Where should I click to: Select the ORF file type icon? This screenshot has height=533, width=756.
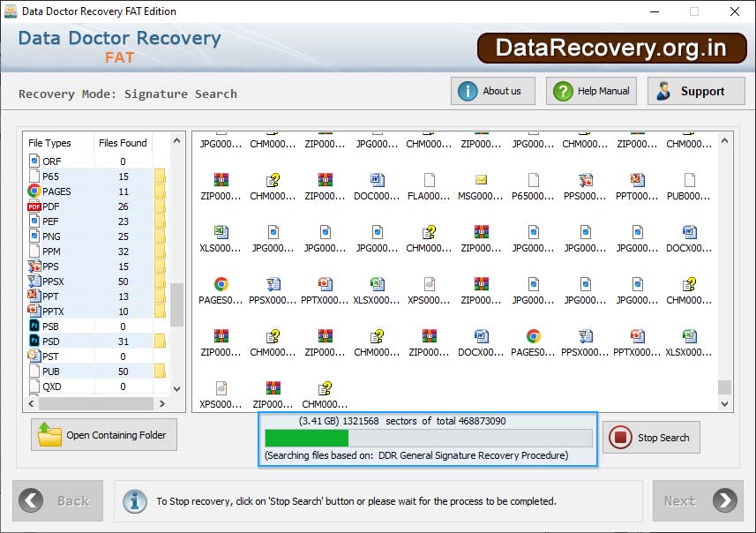coord(34,161)
